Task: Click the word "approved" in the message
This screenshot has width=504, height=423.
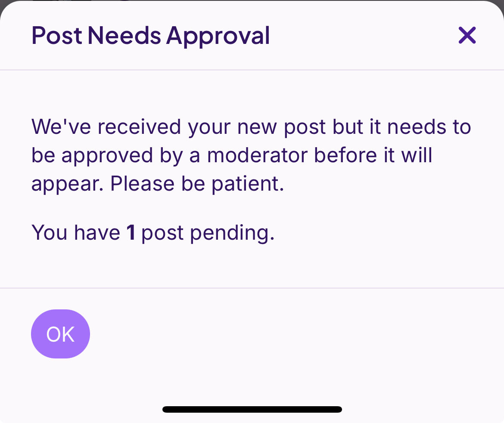Action: pyautogui.click(x=107, y=155)
